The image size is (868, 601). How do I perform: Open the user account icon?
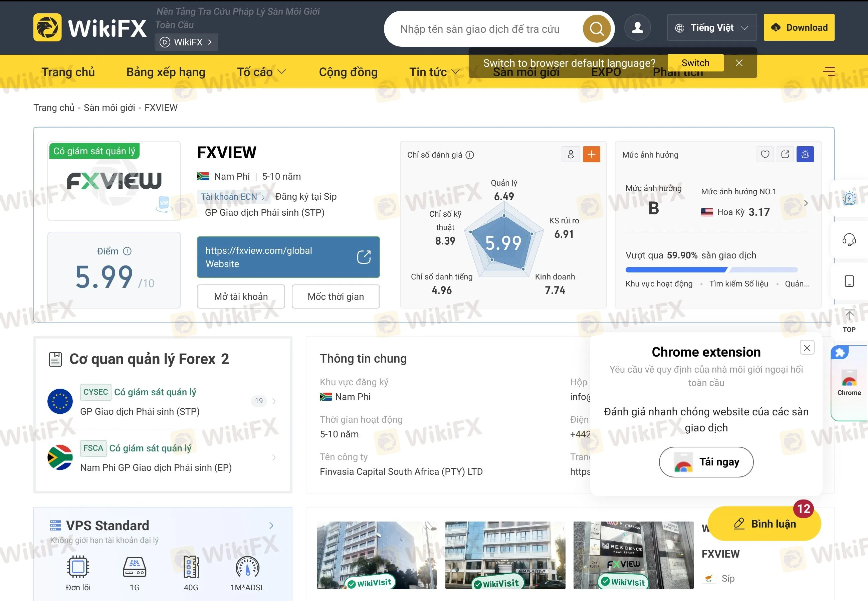[637, 27]
